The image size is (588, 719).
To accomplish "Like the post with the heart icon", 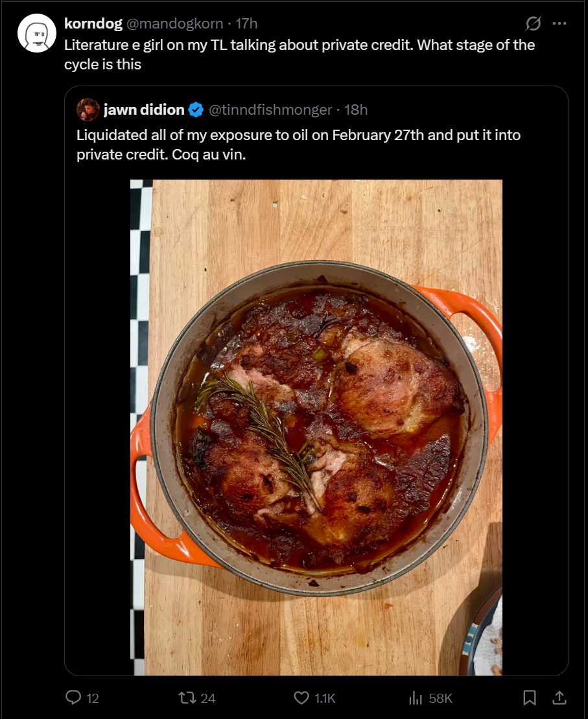I will coord(301,698).
